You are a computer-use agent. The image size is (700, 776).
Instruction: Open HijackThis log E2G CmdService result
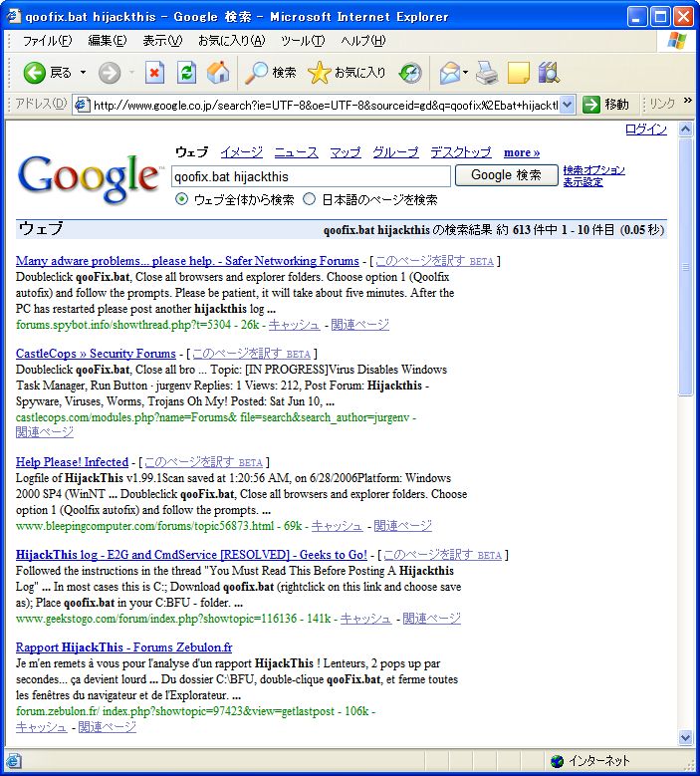pyautogui.click(x=191, y=554)
